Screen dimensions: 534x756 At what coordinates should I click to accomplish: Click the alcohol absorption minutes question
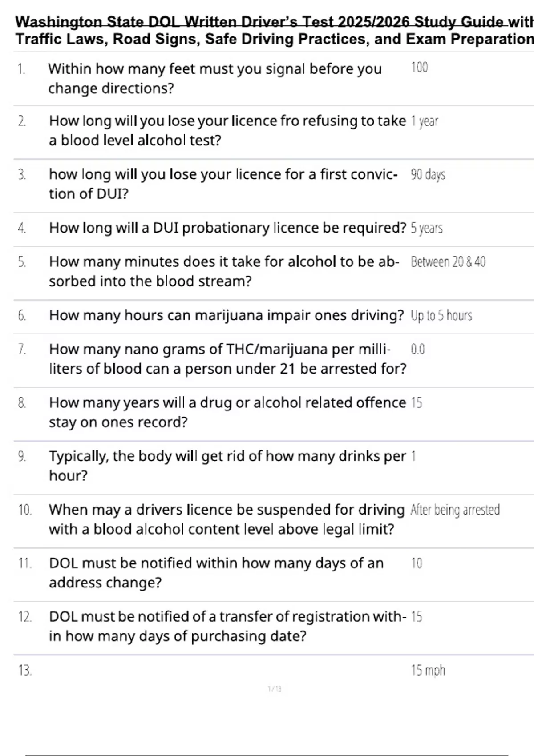pos(224,271)
